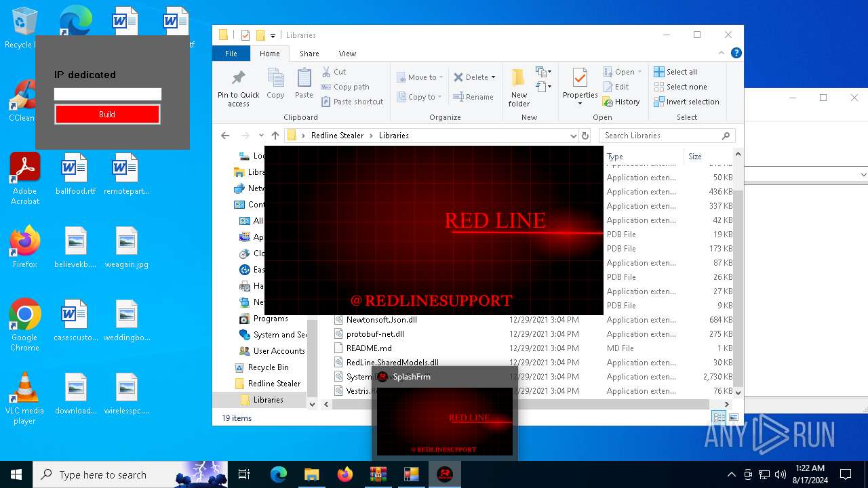Open the Delete dropdown in ribbon
This screenshot has width=868, height=488.
(474, 77)
